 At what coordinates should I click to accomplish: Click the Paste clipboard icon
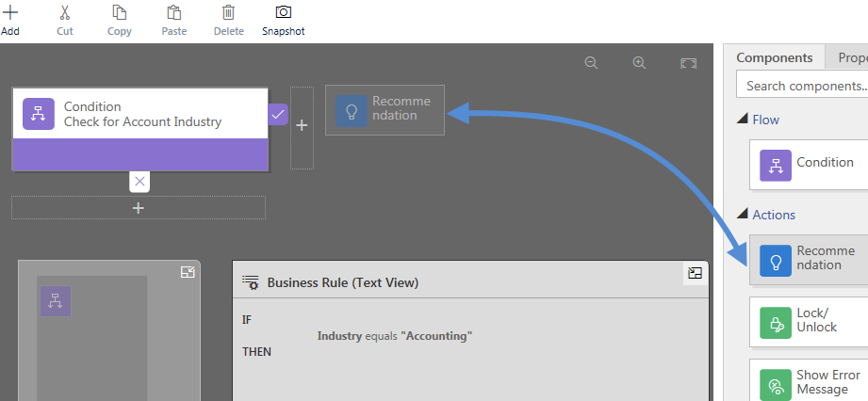tap(174, 13)
